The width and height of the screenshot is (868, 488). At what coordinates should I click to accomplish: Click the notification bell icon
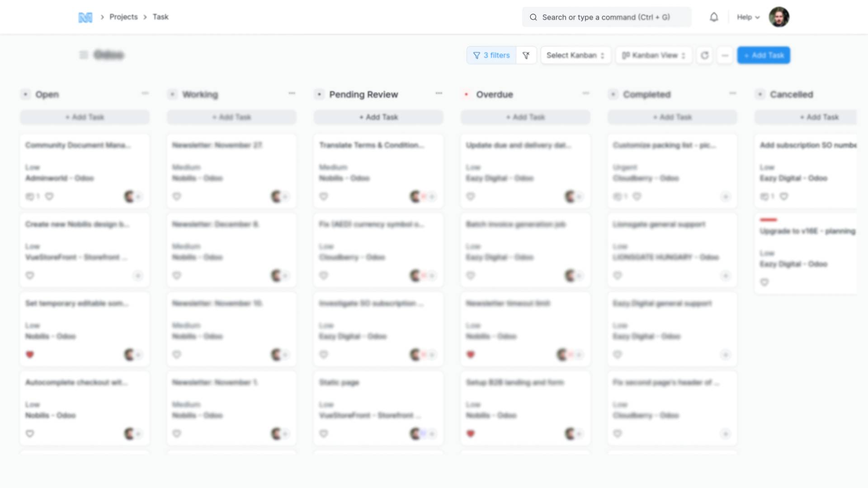pyautogui.click(x=714, y=17)
